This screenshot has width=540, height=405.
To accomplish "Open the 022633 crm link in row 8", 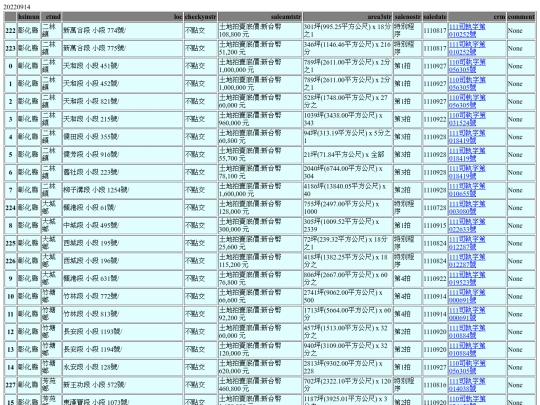I will [x=467, y=226].
